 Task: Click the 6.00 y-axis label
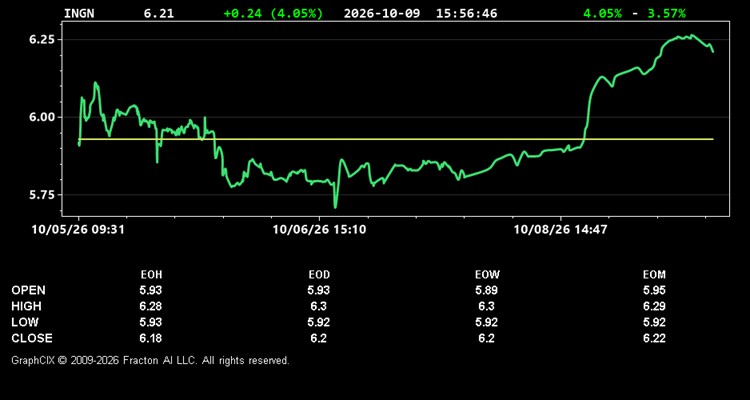[41, 117]
